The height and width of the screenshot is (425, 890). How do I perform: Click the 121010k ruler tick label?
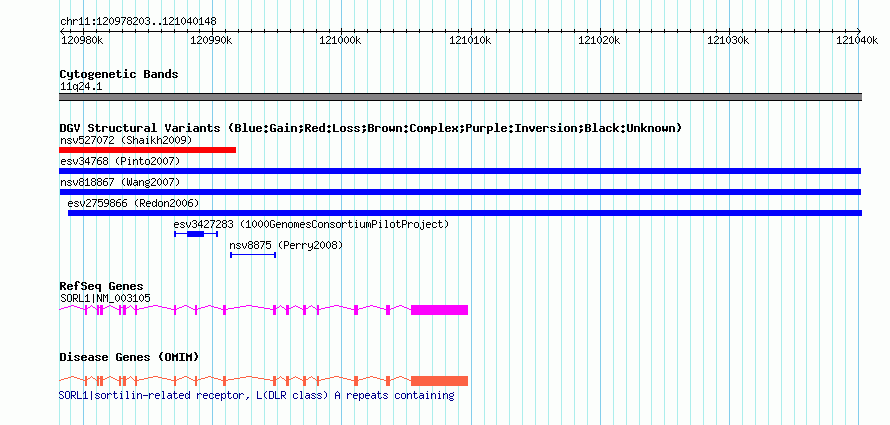pyautogui.click(x=470, y=40)
